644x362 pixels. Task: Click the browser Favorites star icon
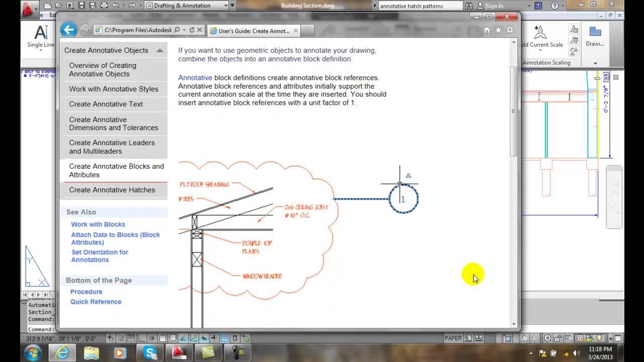coord(498,30)
